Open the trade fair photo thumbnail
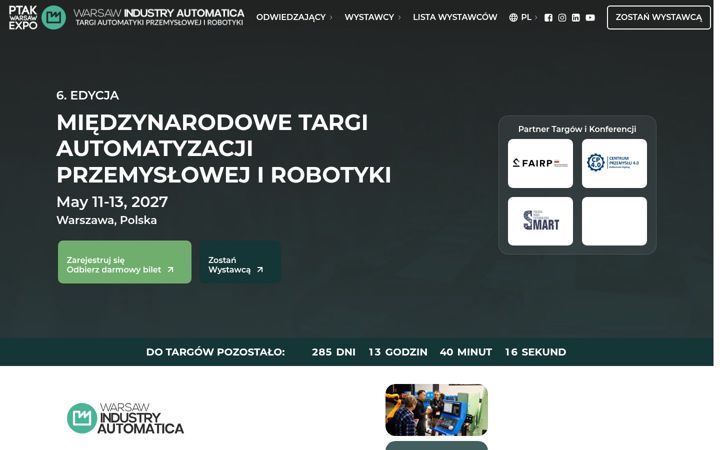720x450 pixels. point(436,410)
